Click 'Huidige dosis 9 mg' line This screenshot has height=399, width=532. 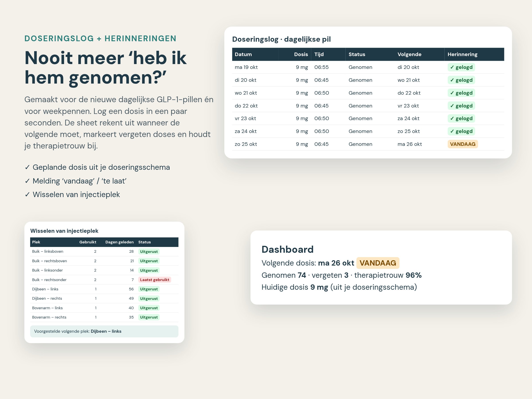pos(339,287)
